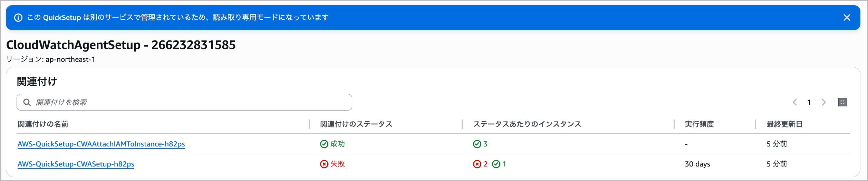Click the green check icon beside 3 instances

click(x=477, y=144)
